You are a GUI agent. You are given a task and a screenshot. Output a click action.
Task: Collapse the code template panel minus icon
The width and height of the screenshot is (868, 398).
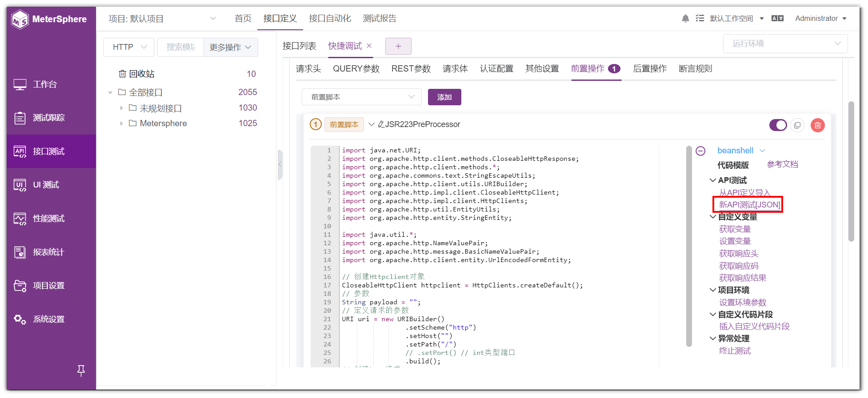(700, 151)
